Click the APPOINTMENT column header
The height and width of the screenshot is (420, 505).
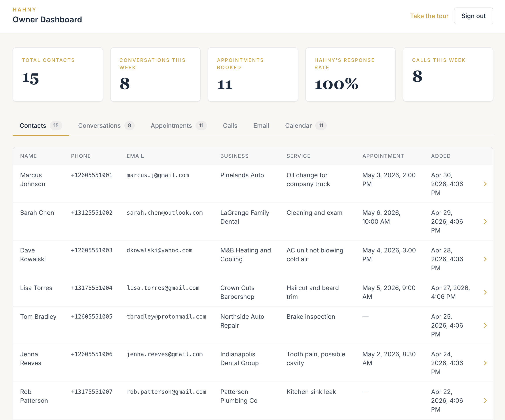pos(383,156)
